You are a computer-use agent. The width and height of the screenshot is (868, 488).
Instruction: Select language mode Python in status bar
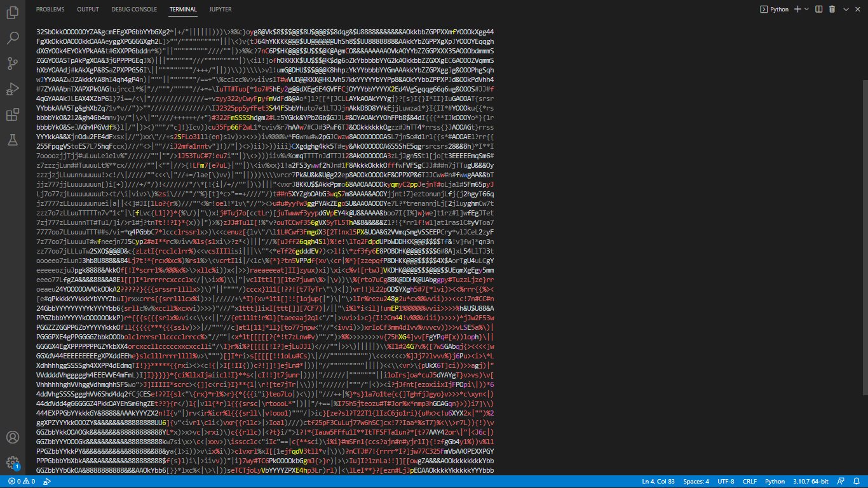point(775,482)
